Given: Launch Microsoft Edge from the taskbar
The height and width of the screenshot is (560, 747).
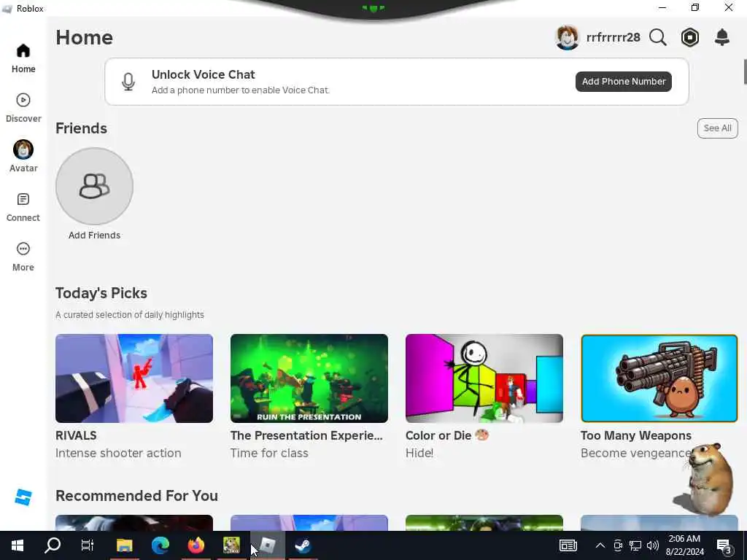Looking at the screenshot, I should (160, 545).
